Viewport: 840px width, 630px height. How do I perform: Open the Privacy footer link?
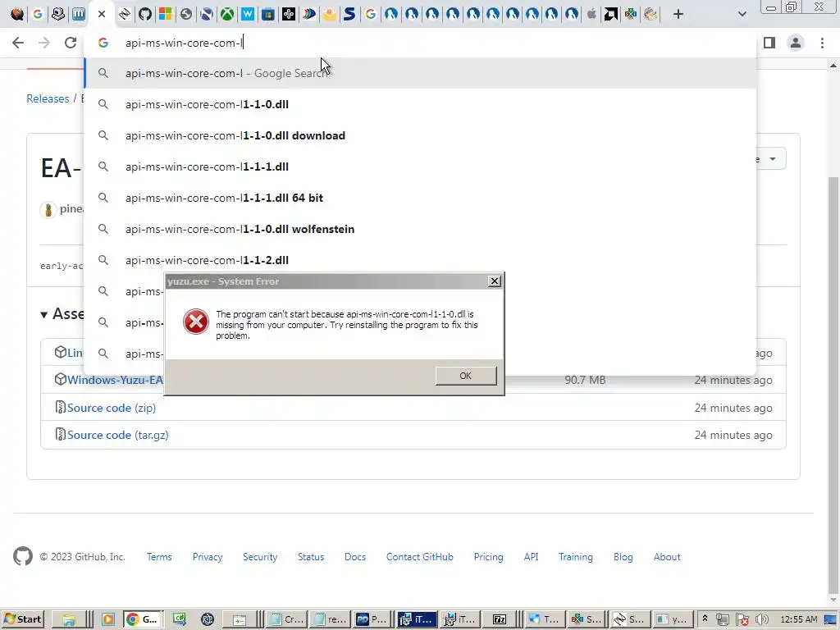point(208,557)
